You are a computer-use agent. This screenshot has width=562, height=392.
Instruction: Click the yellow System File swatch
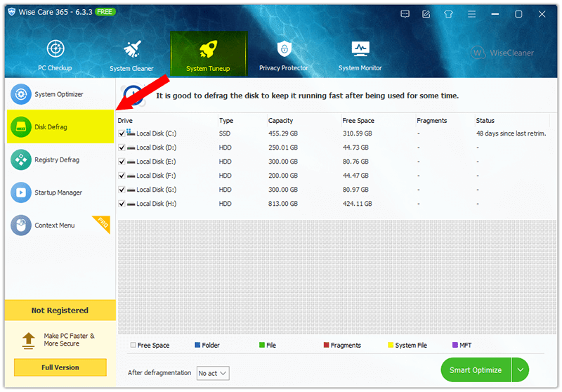(x=391, y=345)
